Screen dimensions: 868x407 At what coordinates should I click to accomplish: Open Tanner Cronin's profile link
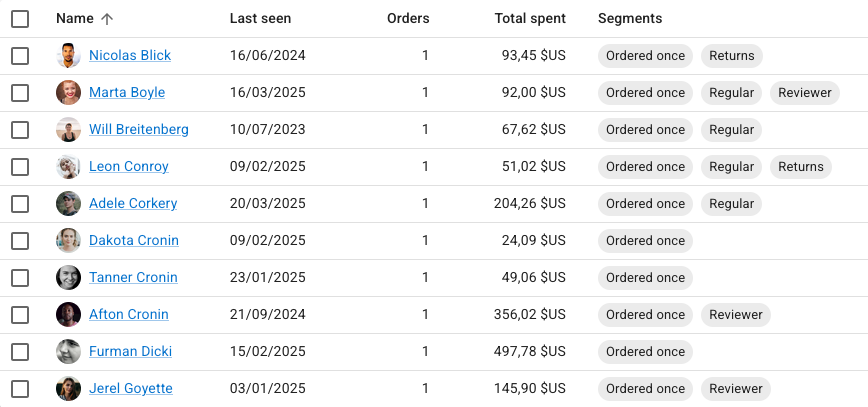coord(133,278)
